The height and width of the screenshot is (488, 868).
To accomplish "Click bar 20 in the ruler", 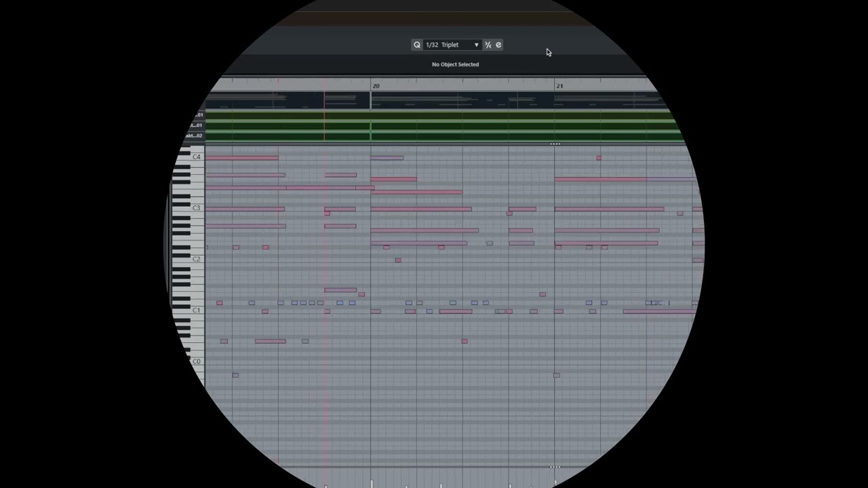I will click(x=376, y=86).
